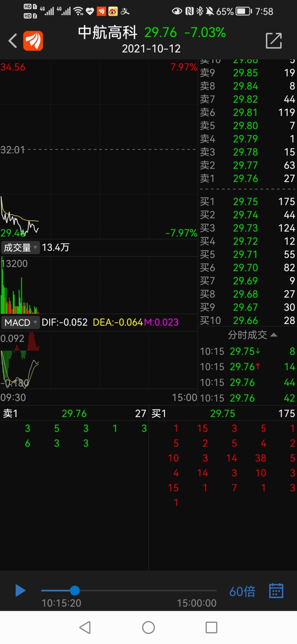Image resolution: width=297 pixels, height=644 pixels.
Task: Open the MACD indicator dropdown
Action: [x=20, y=323]
